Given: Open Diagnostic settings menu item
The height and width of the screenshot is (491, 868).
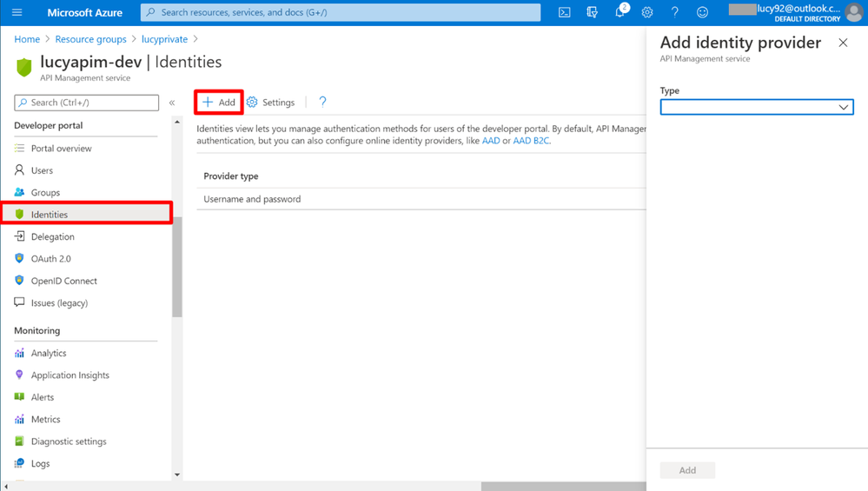Looking at the screenshot, I should click(69, 441).
